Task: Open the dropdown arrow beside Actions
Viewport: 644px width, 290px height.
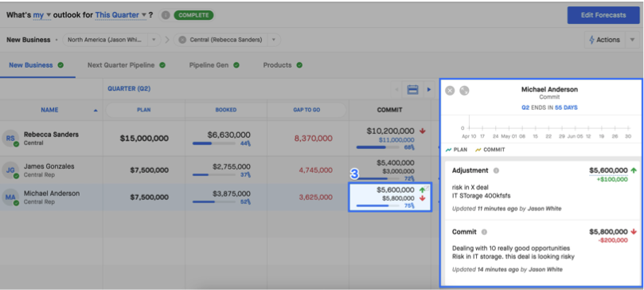Action: (632, 40)
